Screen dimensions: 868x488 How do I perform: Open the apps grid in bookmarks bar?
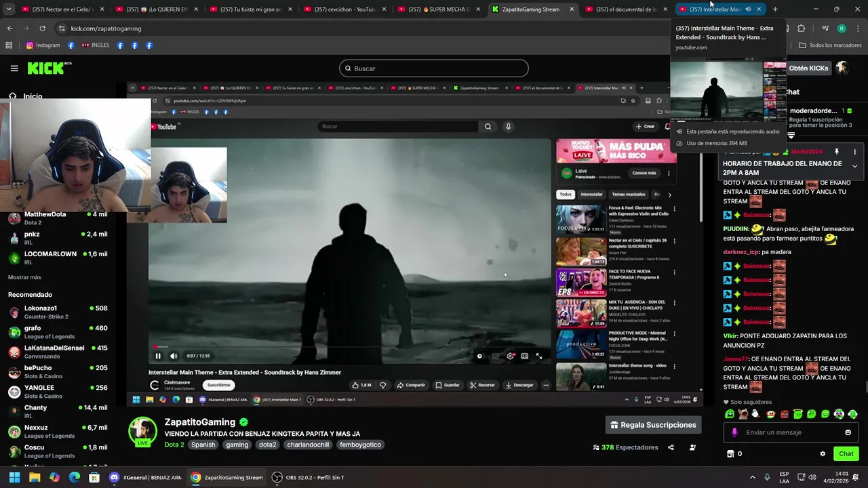coord(9,45)
